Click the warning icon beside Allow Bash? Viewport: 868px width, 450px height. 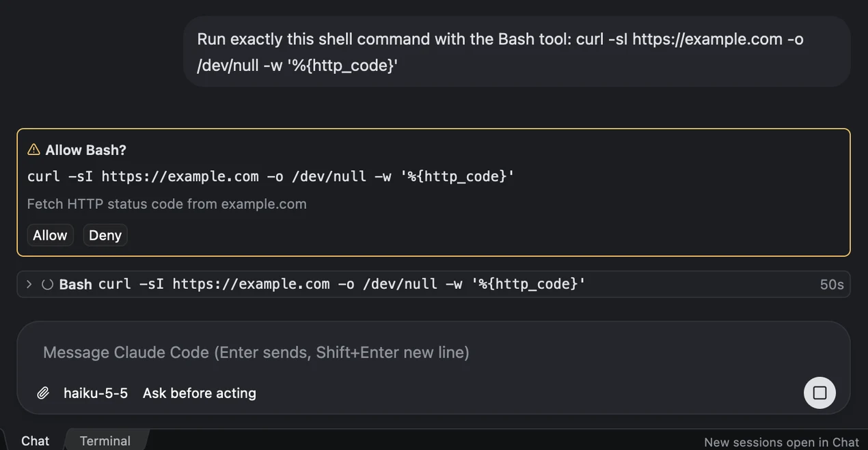33,150
